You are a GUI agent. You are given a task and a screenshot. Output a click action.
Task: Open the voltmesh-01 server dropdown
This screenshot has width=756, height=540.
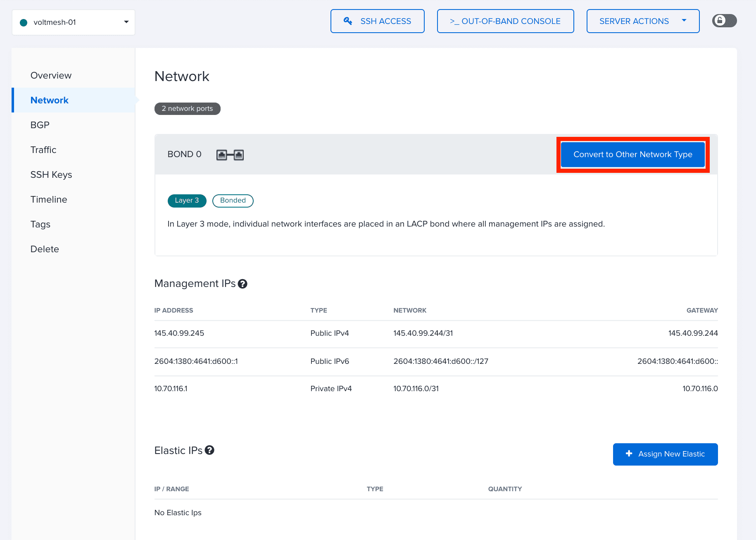pyautogui.click(x=74, y=22)
